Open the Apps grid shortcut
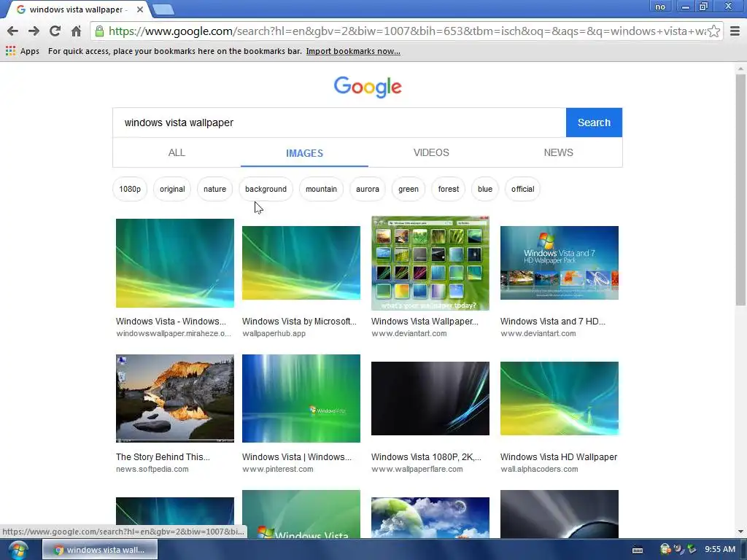The width and height of the screenshot is (747, 560). (23, 51)
